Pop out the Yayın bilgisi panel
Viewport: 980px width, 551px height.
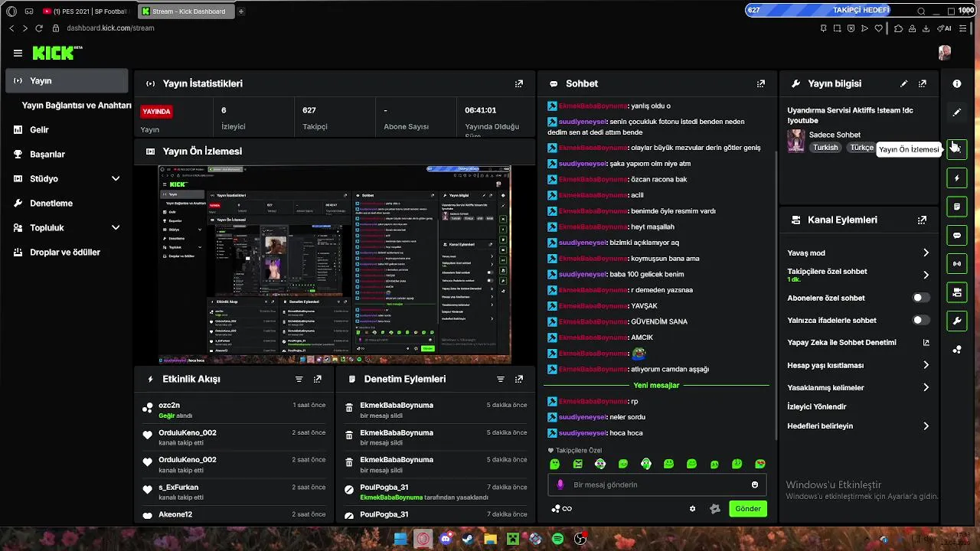click(x=923, y=83)
